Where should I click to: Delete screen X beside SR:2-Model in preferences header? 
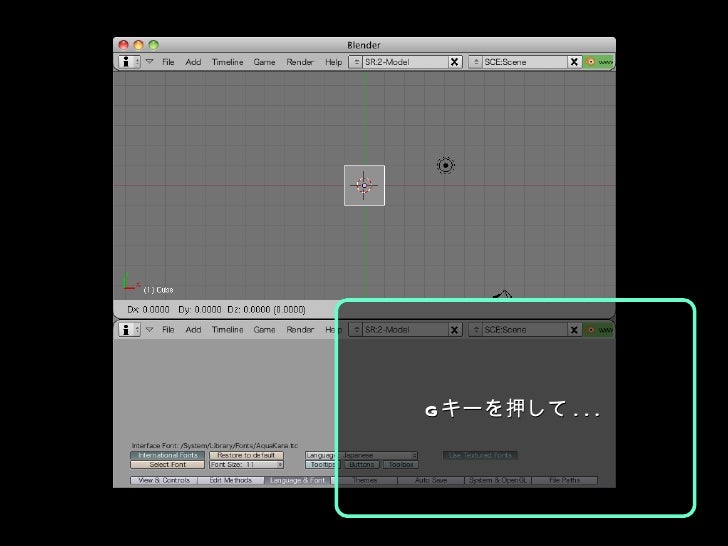(x=455, y=330)
